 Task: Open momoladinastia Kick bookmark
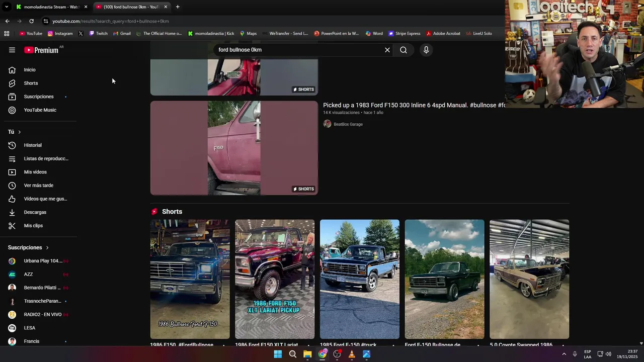(x=211, y=34)
